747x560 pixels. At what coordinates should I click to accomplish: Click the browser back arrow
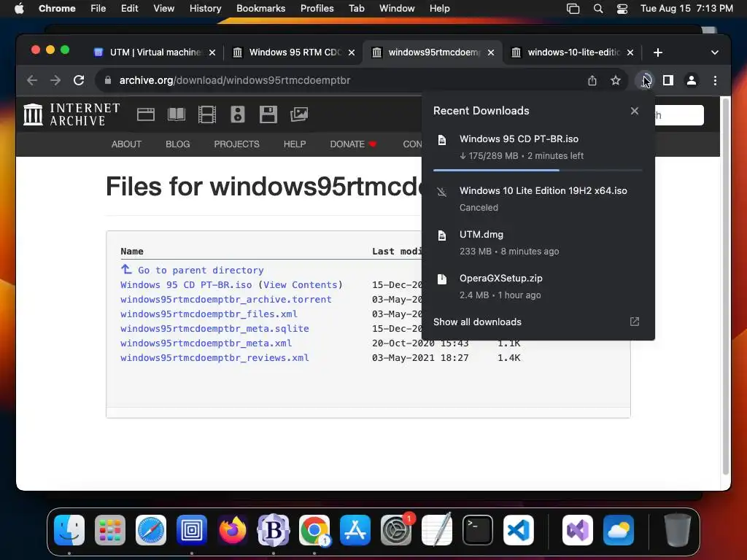(x=32, y=80)
